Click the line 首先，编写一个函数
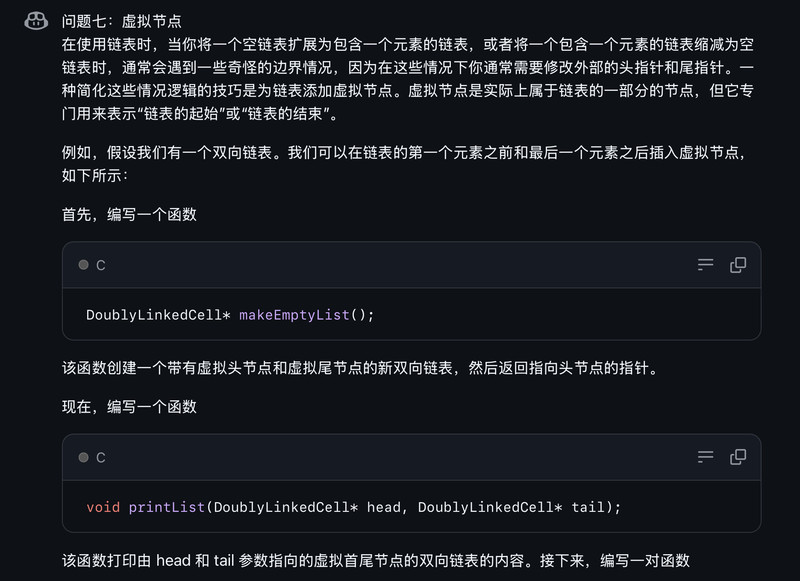 click(129, 214)
